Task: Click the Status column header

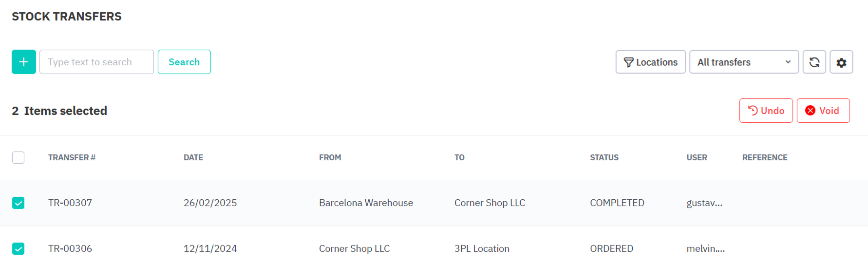Action: click(604, 157)
